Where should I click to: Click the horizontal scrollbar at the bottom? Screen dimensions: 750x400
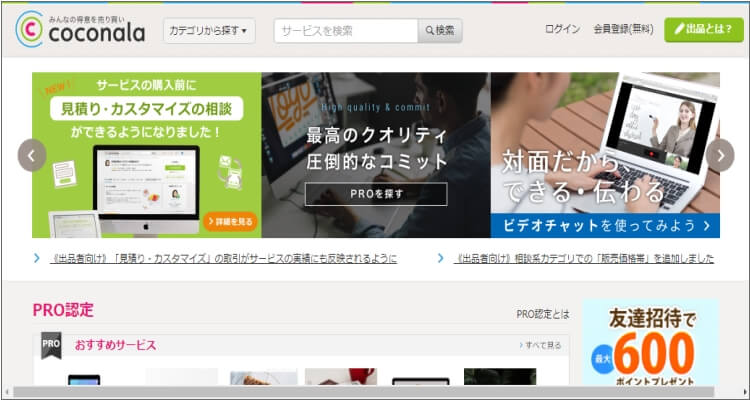[x=364, y=392]
